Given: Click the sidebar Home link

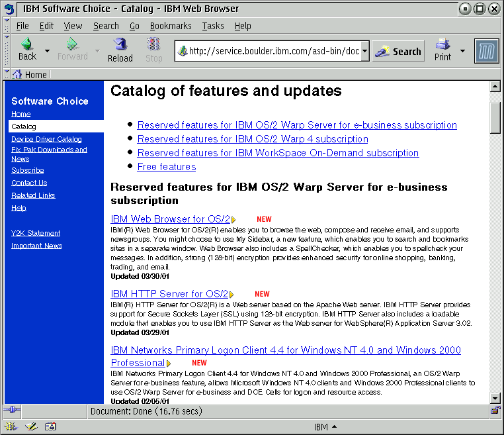Looking at the screenshot, I should (21, 114).
